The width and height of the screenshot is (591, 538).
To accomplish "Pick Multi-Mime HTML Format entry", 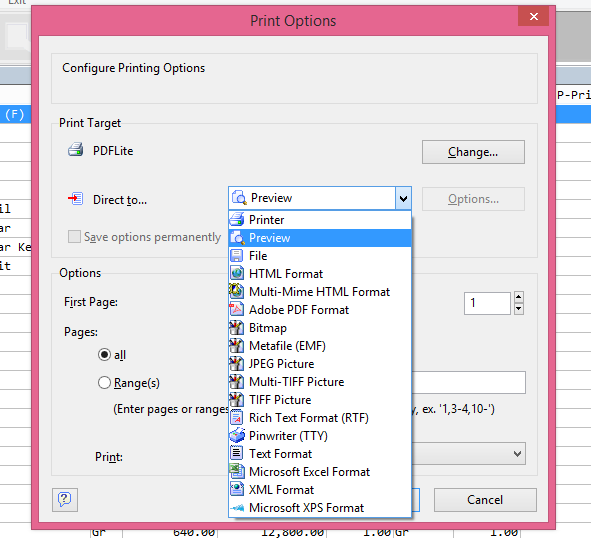I will click(320, 291).
